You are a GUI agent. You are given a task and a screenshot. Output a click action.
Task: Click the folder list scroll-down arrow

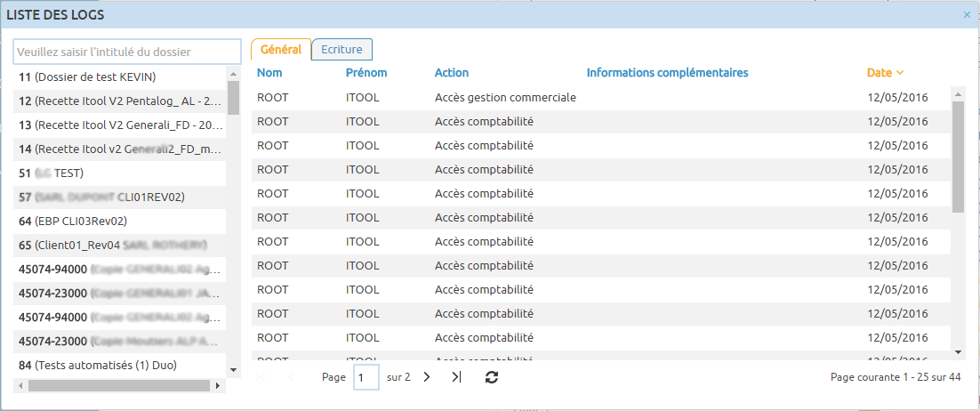click(x=233, y=369)
